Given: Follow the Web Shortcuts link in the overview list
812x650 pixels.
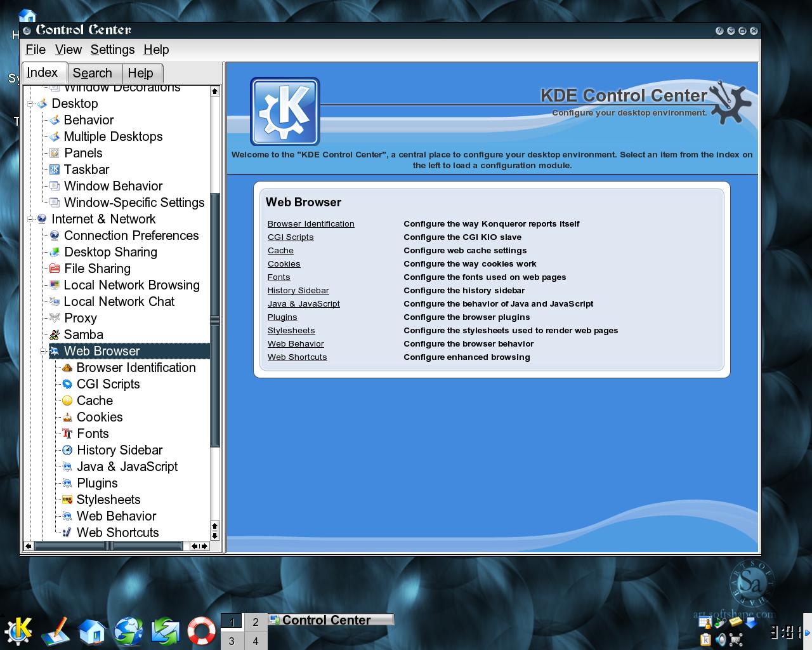Looking at the screenshot, I should (297, 357).
